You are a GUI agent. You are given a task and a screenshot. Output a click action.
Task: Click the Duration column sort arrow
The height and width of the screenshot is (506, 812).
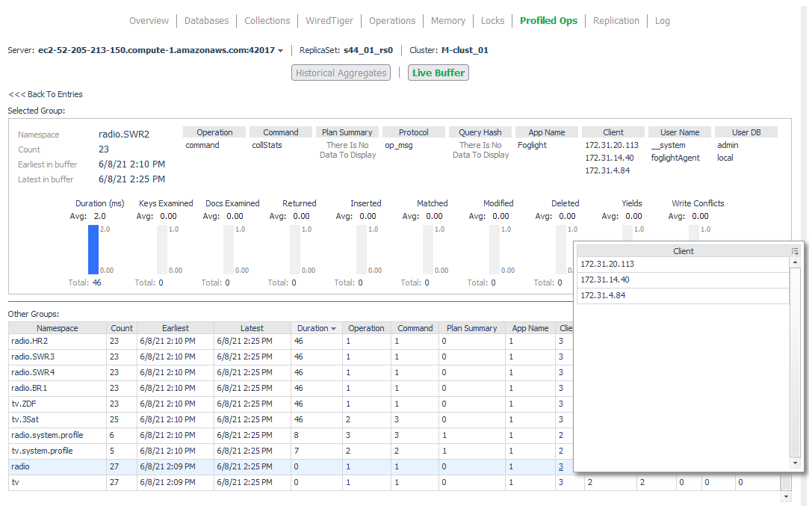tap(333, 328)
